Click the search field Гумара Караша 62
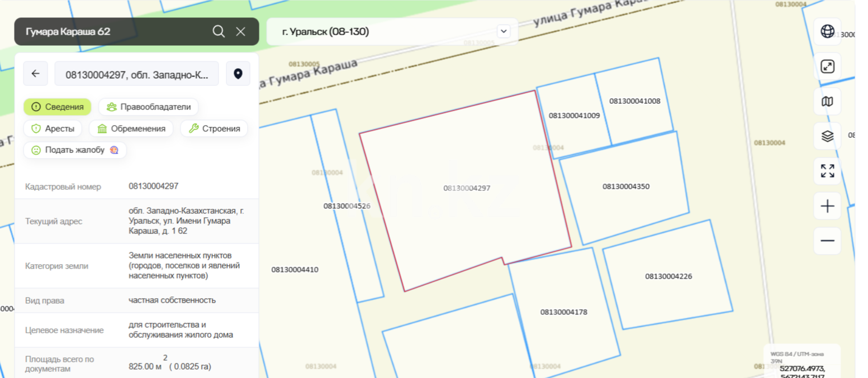 pos(112,31)
